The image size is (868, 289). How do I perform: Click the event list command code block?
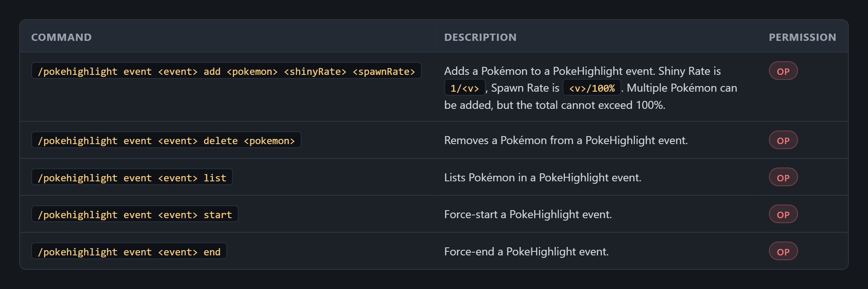pyautogui.click(x=132, y=177)
